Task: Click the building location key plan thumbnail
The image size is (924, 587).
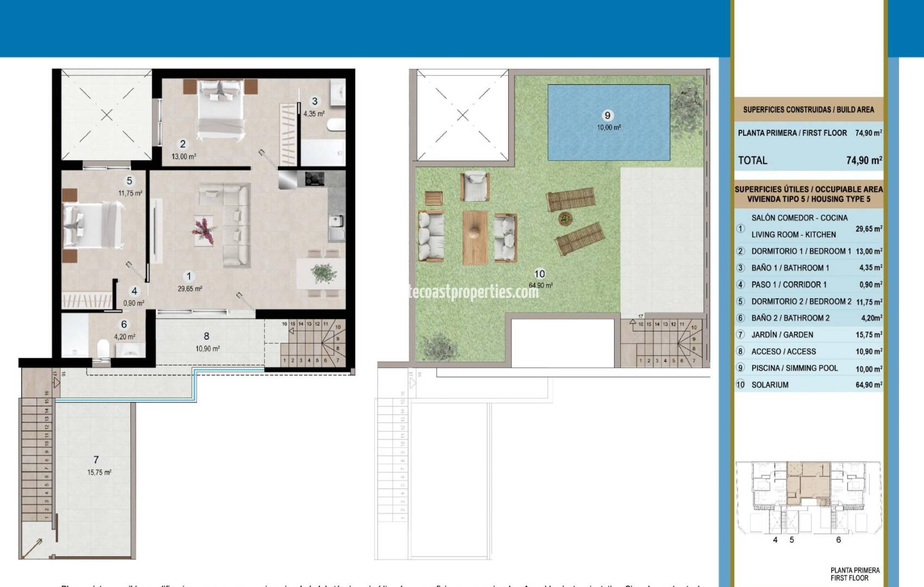Action: 808,498
